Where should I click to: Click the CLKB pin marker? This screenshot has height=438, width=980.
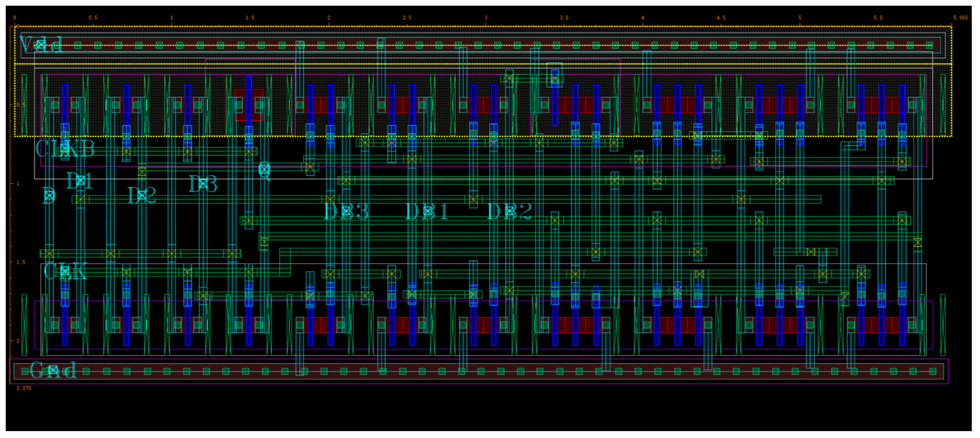(65, 149)
